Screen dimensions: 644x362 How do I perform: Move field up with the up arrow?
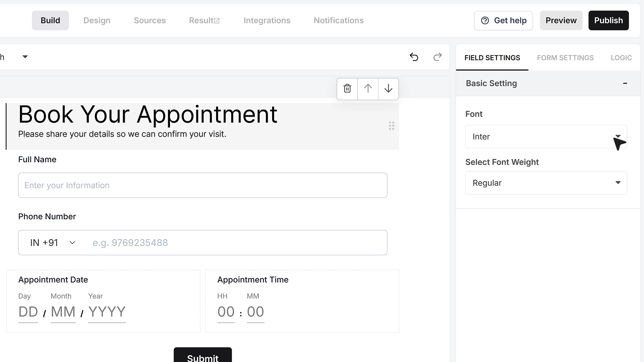(x=368, y=88)
